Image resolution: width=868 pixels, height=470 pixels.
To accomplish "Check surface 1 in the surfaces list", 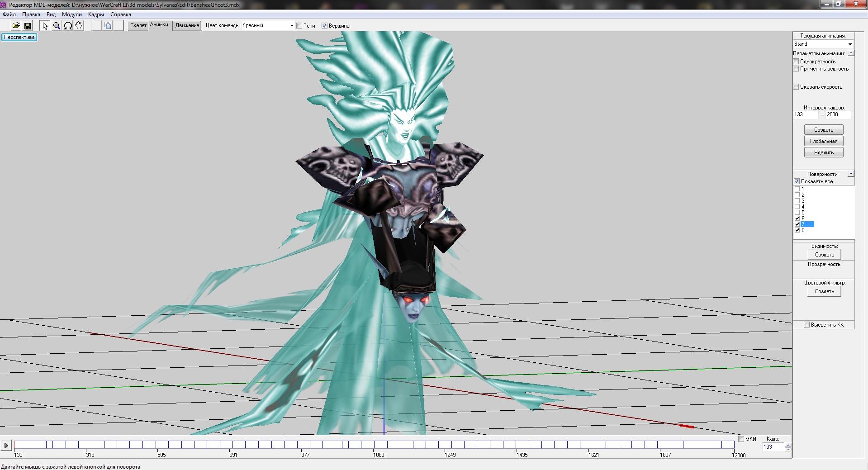I will pyautogui.click(x=797, y=189).
